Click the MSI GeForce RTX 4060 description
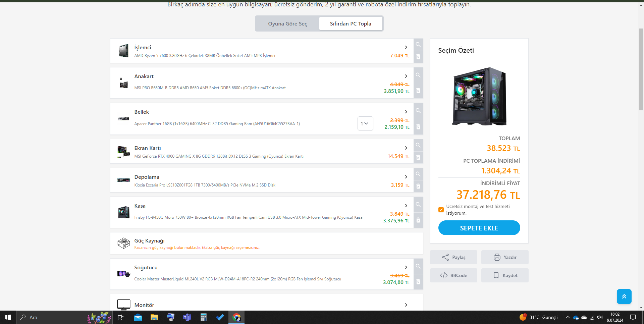This screenshot has height=324, width=644. [219, 156]
